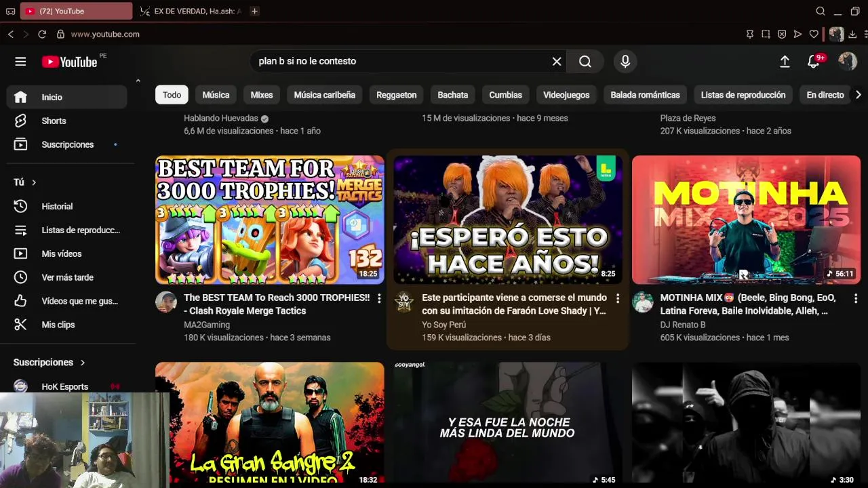Collapse sidebar scroll up arrow
The width and height of the screenshot is (868, 488).
[138, 81]
